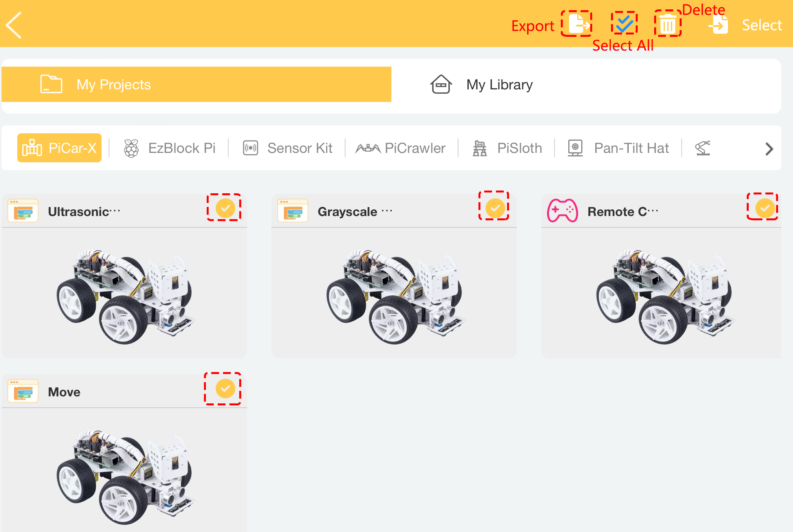
Task: Select the PiCrawler category
Action: (400, 148)
